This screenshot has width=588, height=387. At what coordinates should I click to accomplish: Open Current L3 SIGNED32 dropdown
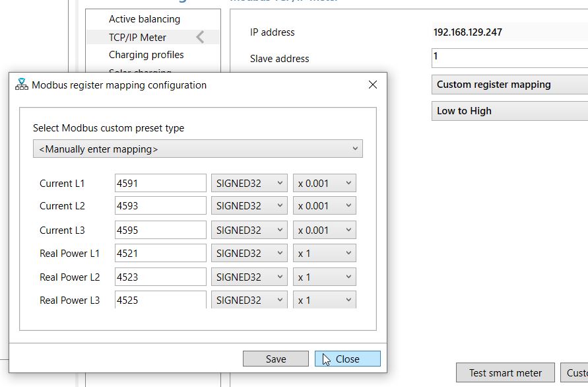(x=249, y=230)
